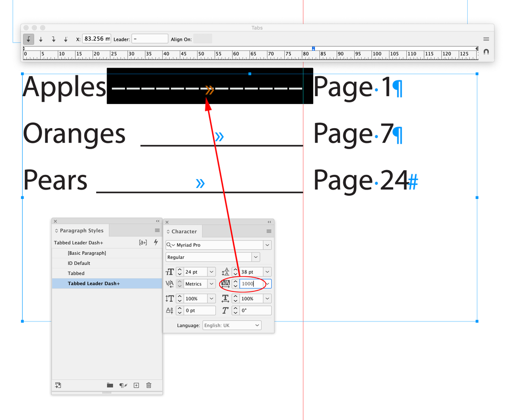This screenshot has width=525, height=420.
Task: Open the 38 pt leading dropdown
Action: 267,272
